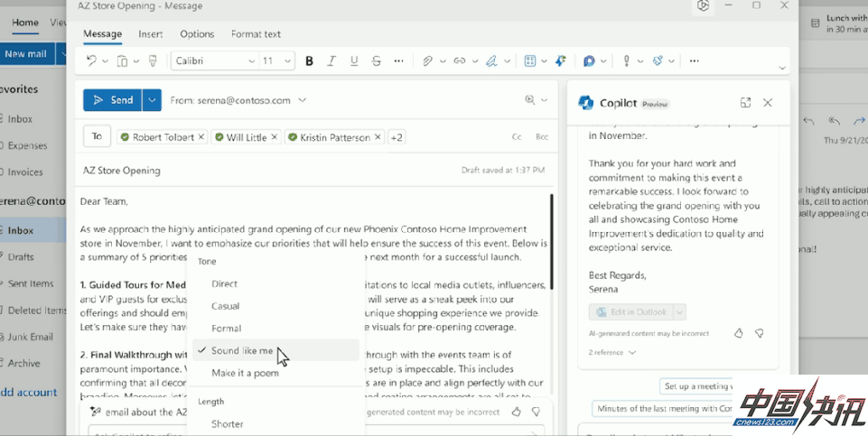Click New mail in main Outlook window
Screen dimensions: 868x436
point(26,53)
